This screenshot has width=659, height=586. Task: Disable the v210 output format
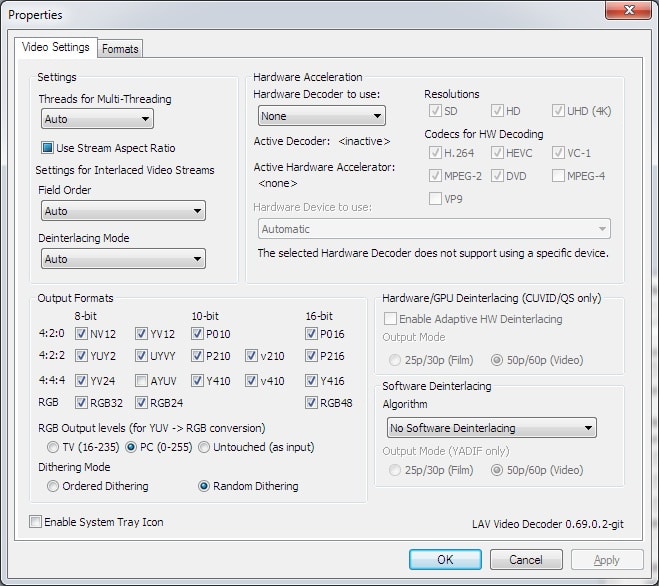coord(253,357)
